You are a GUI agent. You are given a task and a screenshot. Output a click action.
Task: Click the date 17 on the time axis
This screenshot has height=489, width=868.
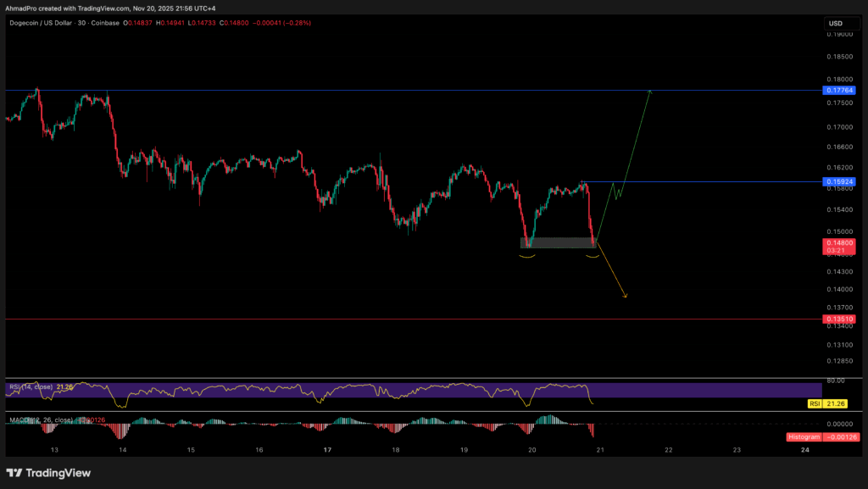coord(327,450)
